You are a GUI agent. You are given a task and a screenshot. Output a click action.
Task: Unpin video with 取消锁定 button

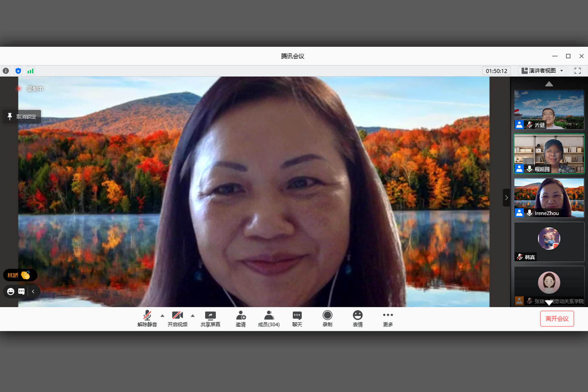[x=22, y=116]
